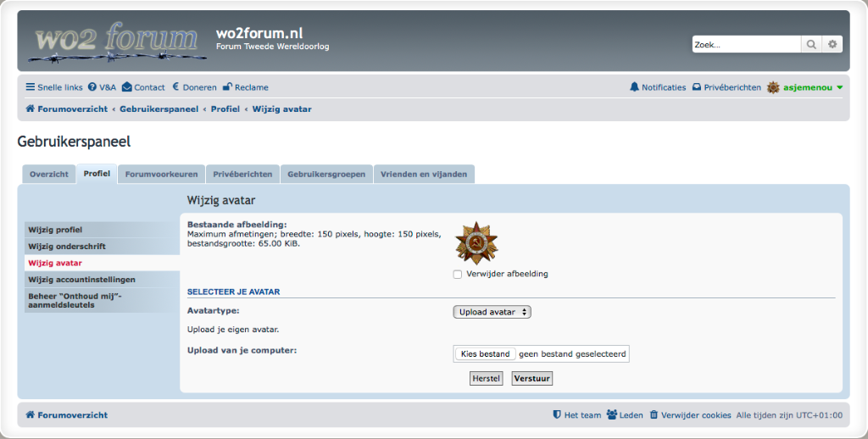868x439 pixels.
Task: Switch to the Forumvoorkeuren tab
Action: pos(161,174)
